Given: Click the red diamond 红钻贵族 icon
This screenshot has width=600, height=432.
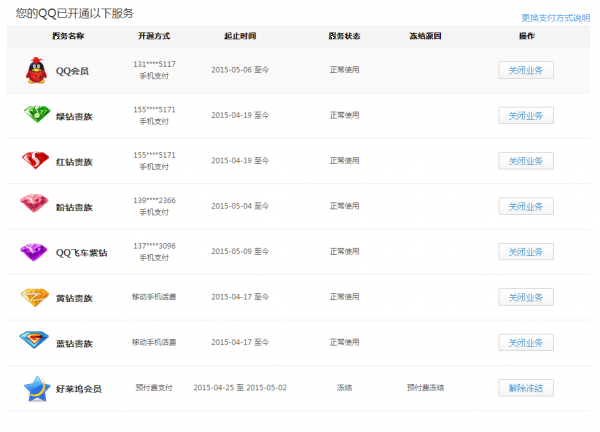Looking at the screenshot, I should (36, 160).
